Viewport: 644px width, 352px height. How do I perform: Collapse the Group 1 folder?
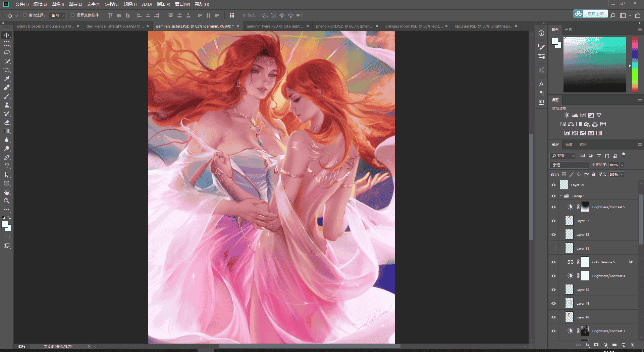[x=561, y=196]
